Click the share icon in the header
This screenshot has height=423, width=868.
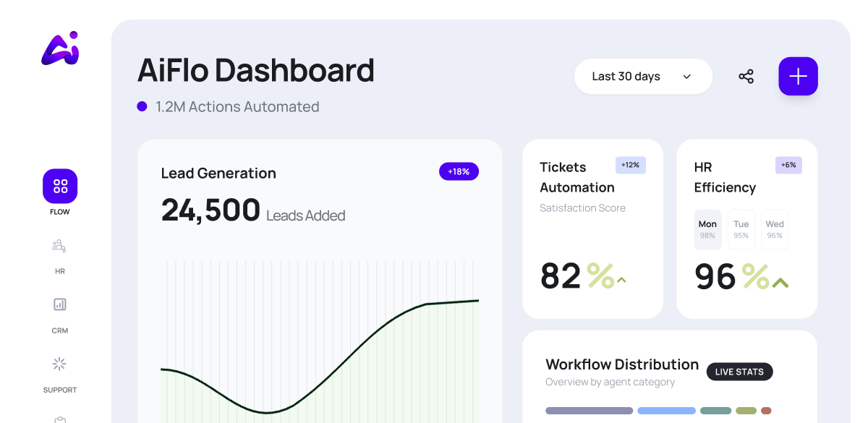746,77
